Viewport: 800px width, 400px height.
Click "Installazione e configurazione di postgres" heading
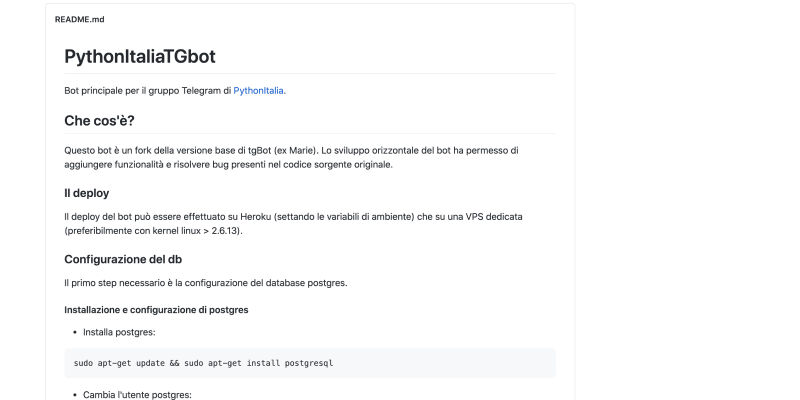pos(156,310)
